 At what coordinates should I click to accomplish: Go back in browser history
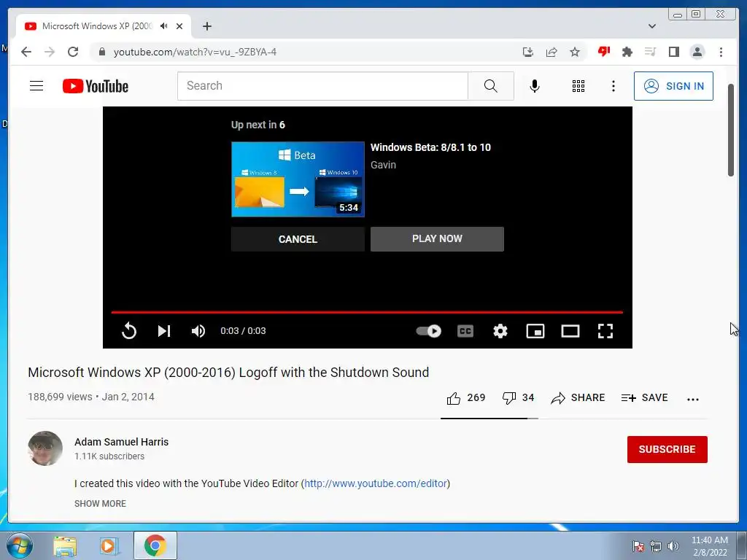pos(26,52)
